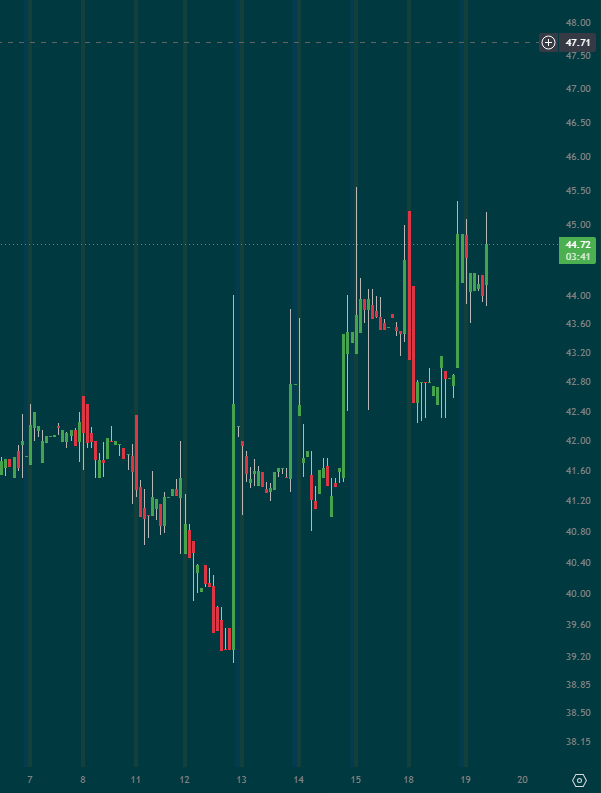
Task: Click date label 19 on time axis
Action: 465,780
